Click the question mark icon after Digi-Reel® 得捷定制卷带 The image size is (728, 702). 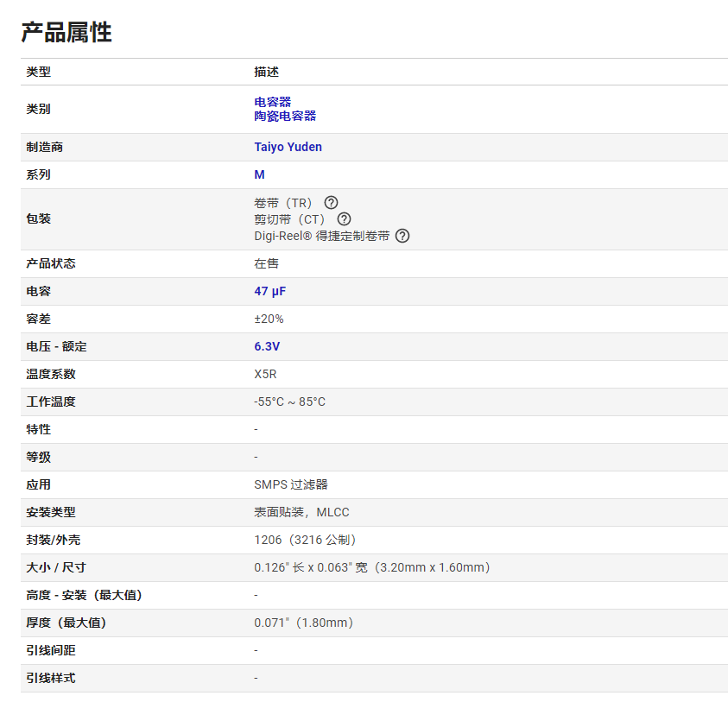pyautogui.click(x=402, y=236)
